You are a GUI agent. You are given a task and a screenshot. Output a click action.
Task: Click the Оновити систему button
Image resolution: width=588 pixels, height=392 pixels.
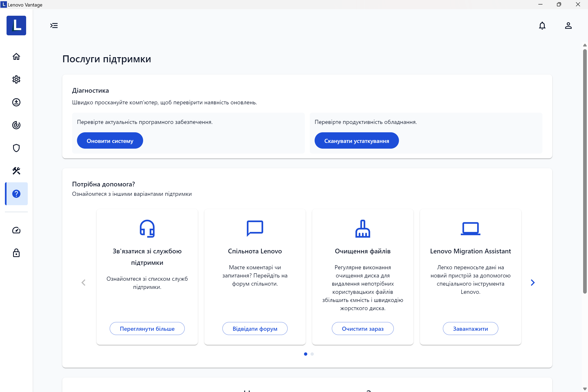pos(110,141)
